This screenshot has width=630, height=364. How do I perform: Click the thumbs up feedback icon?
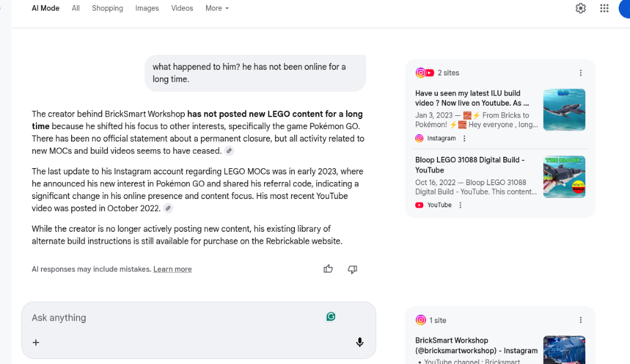(328, 269)
